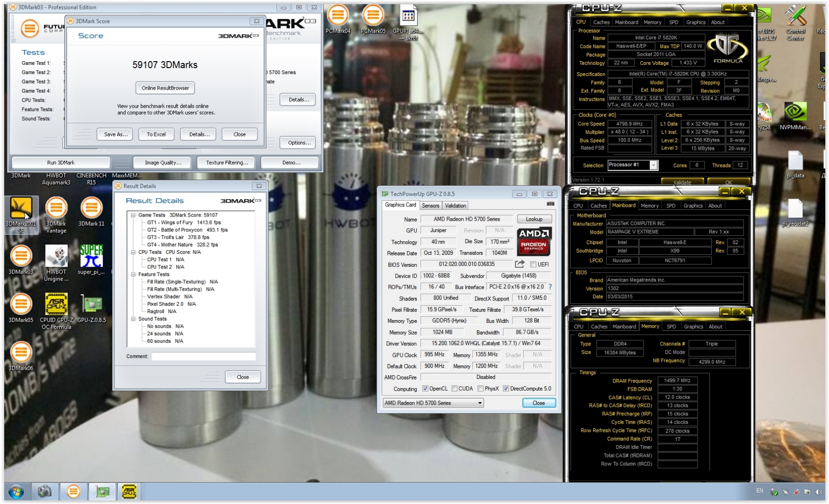Image resolution: width=829 pixels, height=504 pixels.
Task: Close the Result Details dialog with Close button
Action: tap(243, 377)
